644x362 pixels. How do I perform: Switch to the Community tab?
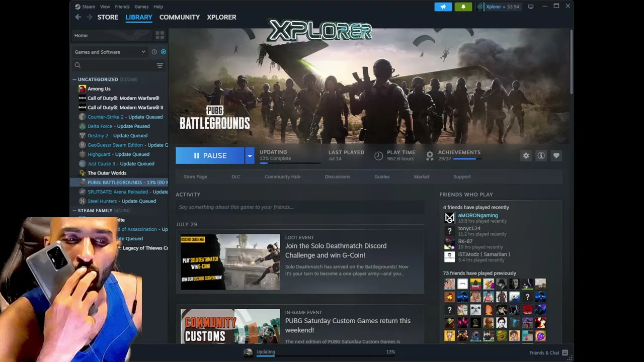pyautogui.click(x=180, y=17)
